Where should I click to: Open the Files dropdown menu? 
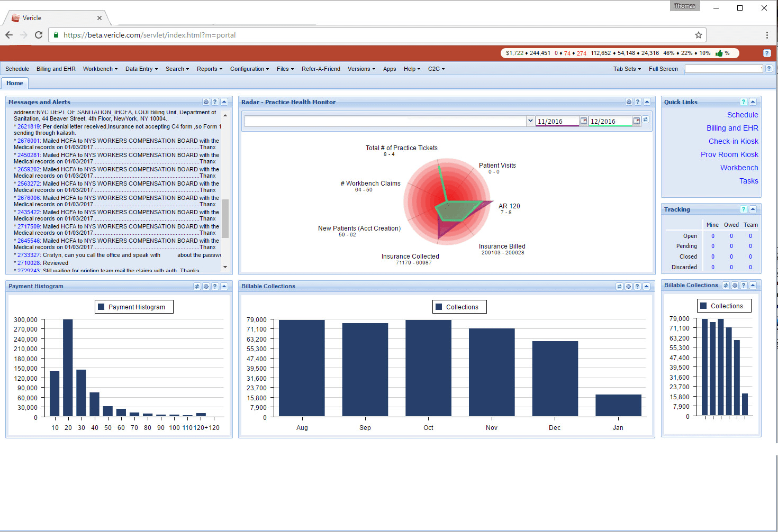[285, 69]
